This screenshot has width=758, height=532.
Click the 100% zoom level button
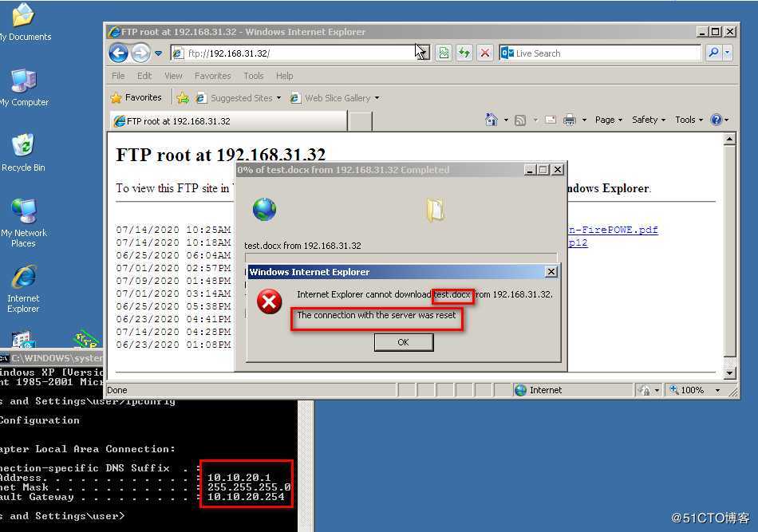click(687, 390)
